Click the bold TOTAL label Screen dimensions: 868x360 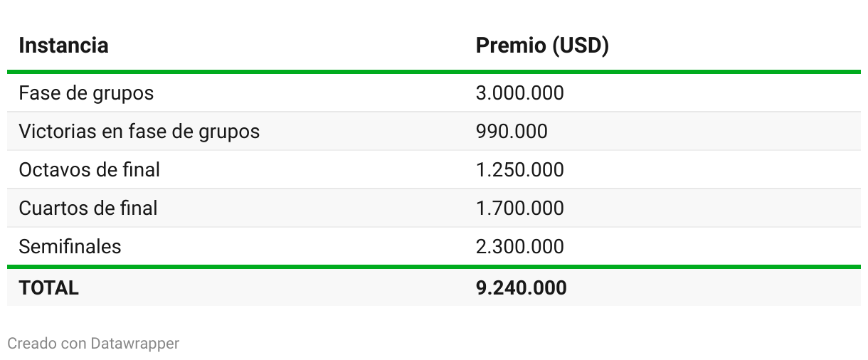48,287
